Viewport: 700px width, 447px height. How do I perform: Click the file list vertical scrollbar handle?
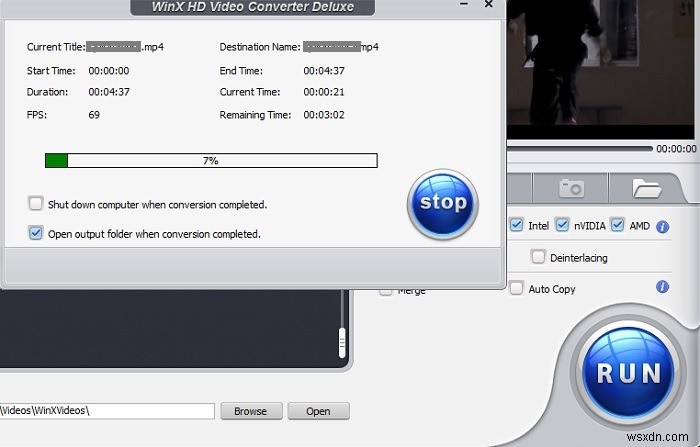pyautogui.click(x=342, y=343)
